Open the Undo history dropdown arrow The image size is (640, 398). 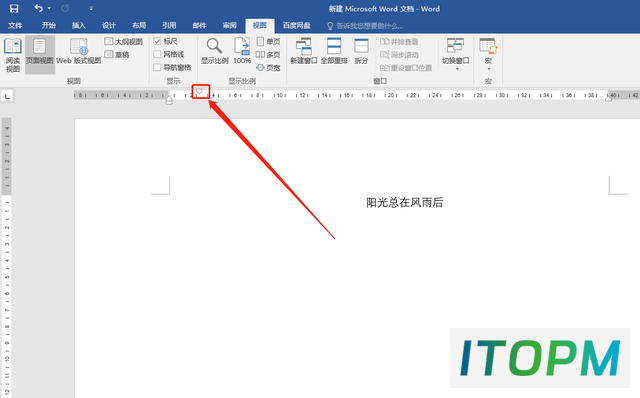(x=49, y=8)
